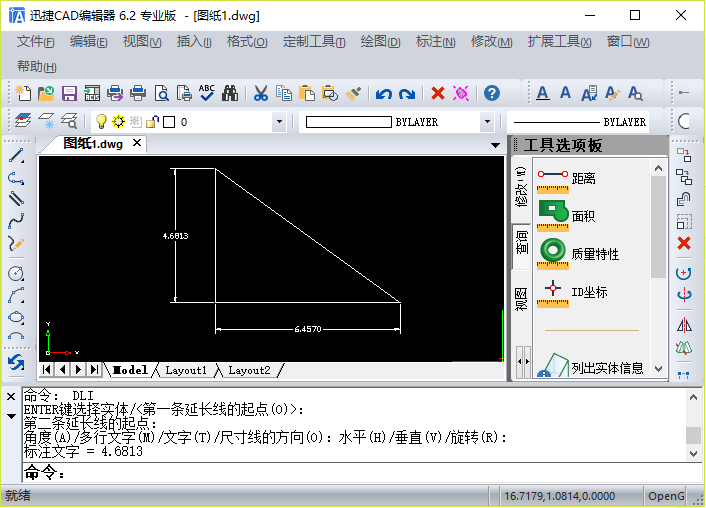
Task: Open an existing drawing file
Action: tap(46, 93)
